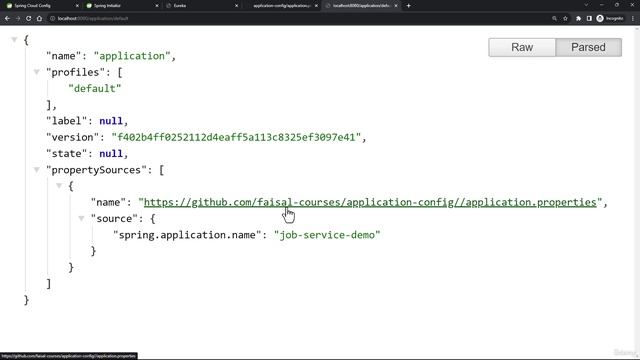Collapse the "profiles" array
640x360 pixels.
(37, 72)
